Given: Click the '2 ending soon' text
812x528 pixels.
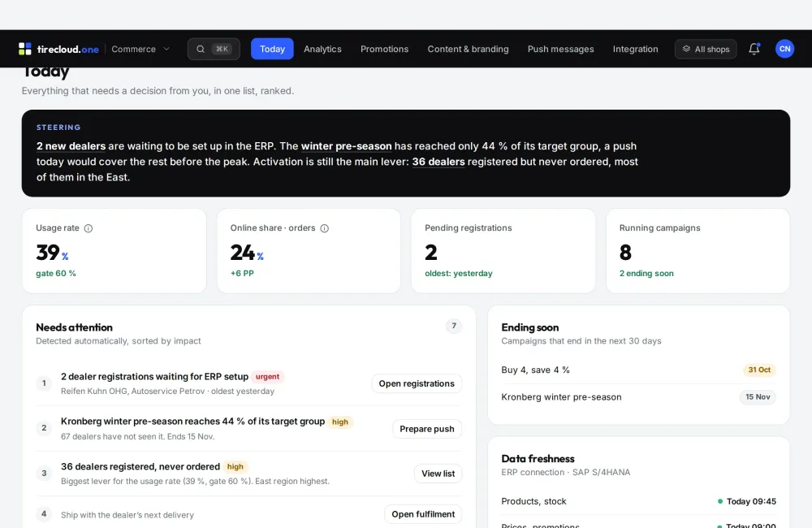Looking at the screenshot, I should pos(646,273).
